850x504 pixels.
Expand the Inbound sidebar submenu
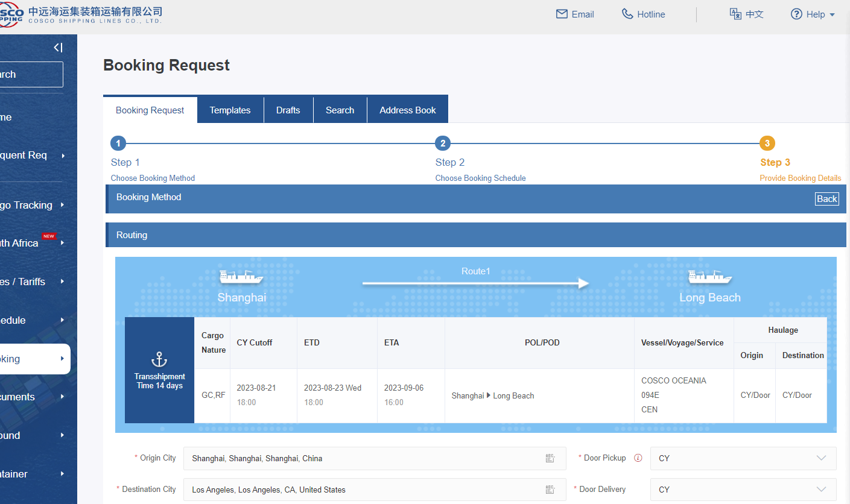[63, 435]
